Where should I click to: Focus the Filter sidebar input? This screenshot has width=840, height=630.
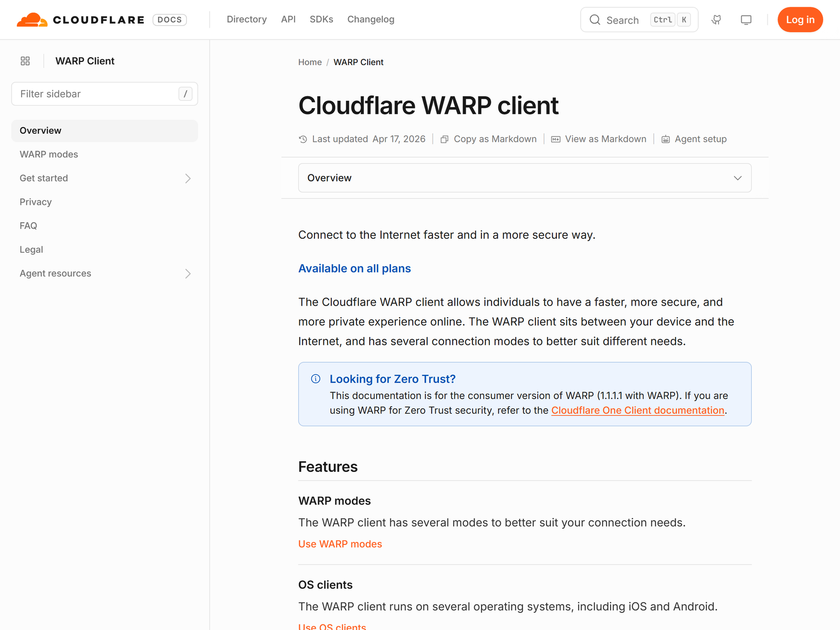[104, 94]
